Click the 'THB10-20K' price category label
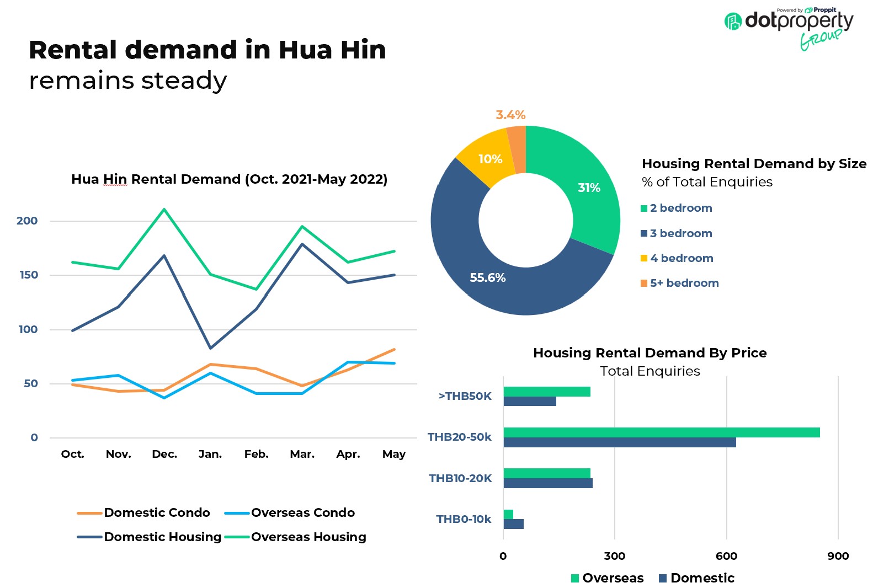The width and height of the screenshot is (873, 588). 460,478
